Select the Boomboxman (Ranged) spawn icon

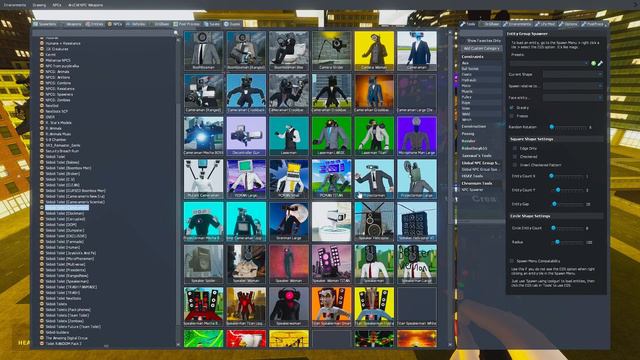click(246, 51)
